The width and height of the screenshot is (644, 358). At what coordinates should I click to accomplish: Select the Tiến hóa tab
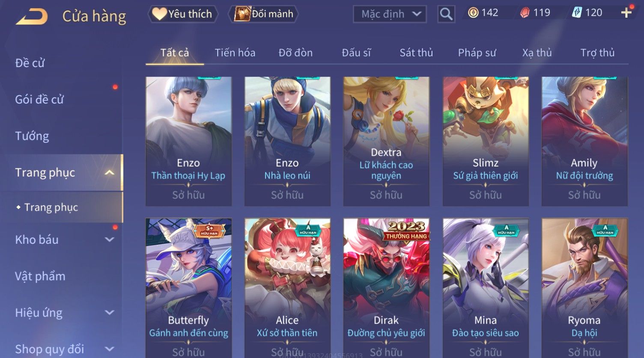[235, 53]
